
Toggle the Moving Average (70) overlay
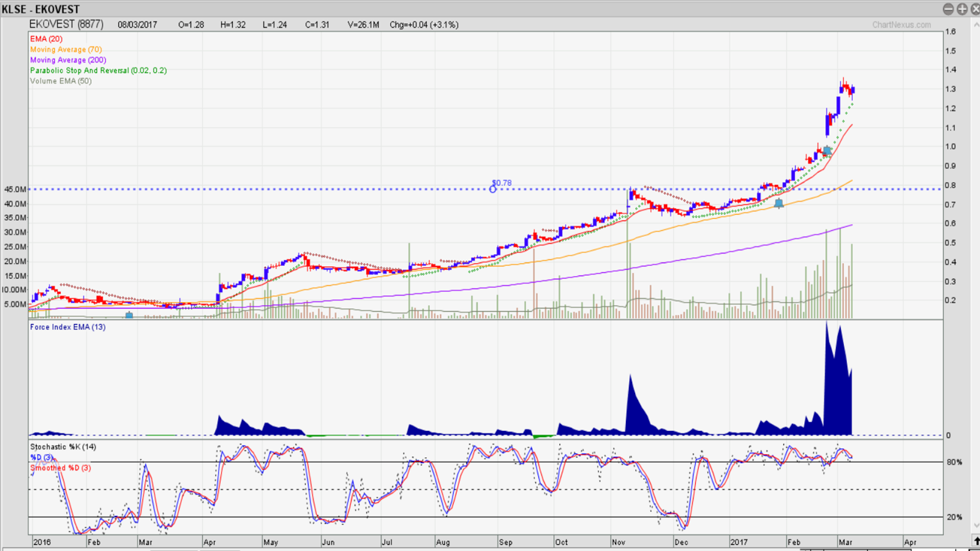[x=66, y=50]
